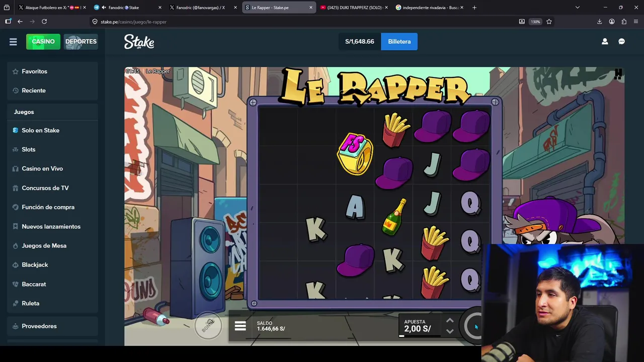644x362 pixels.
Task: Switch to the DEPORTES section
Action: coord(80,42)
